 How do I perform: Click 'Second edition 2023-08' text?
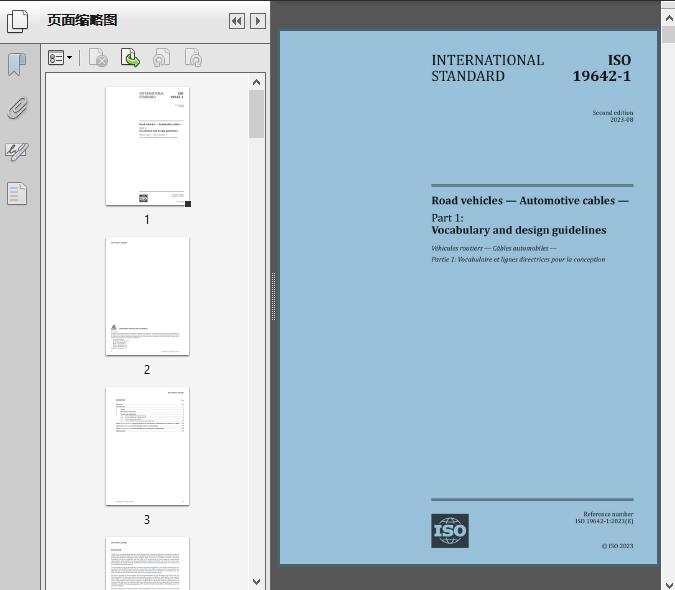pos(613,116)
